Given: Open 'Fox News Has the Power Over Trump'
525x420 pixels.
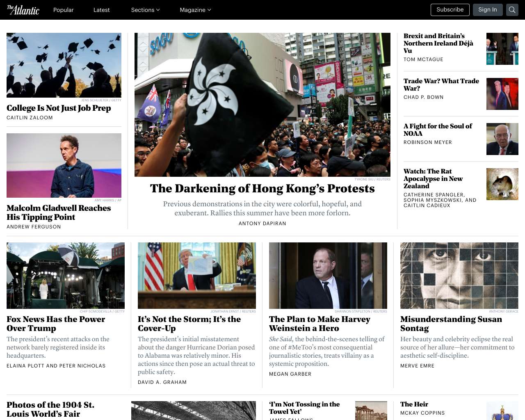Looking at the screenshot, I should coord(56,324).
